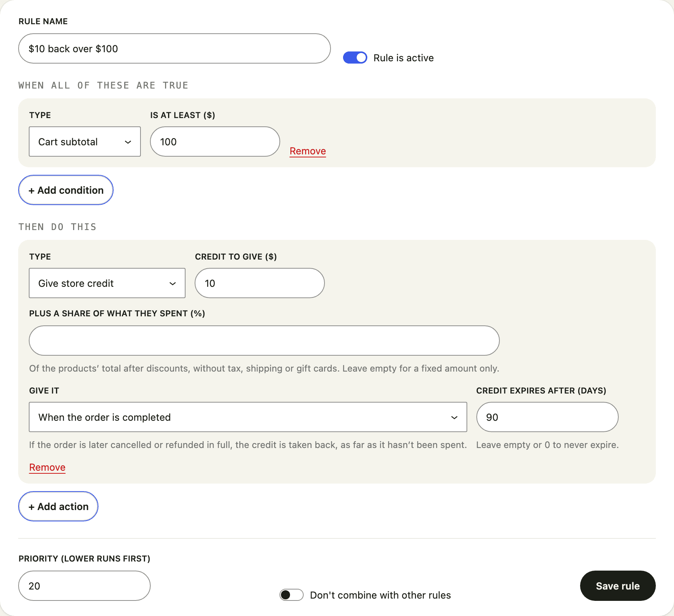
Task: Click the 'Don't combine with other rules' label
Action: tap(381, 595)
